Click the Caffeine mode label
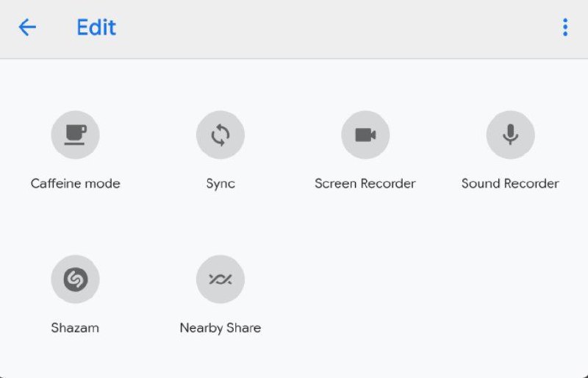 pos(75,183)
